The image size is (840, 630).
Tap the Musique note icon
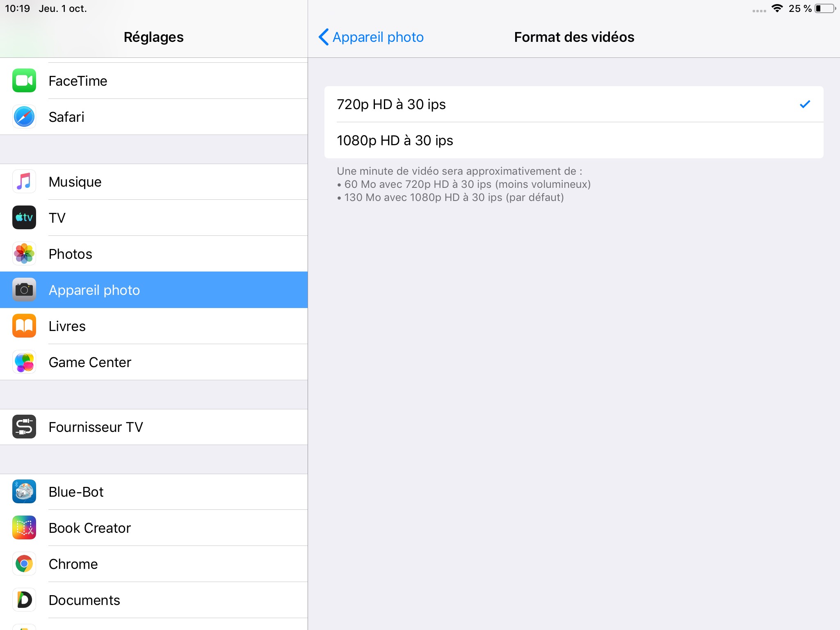tap(24, 182)
